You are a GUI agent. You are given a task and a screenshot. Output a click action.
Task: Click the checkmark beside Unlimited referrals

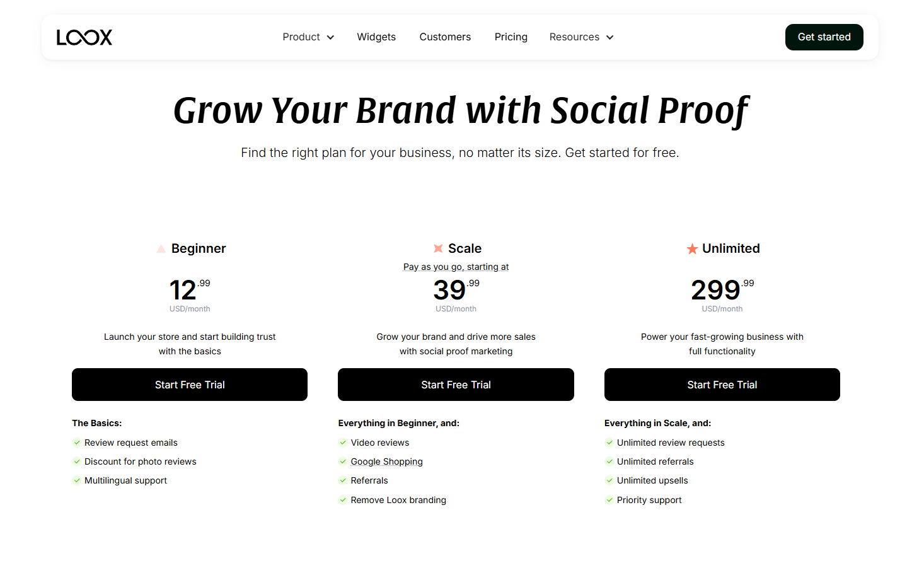pyautogui.click(x=609, y=461)
